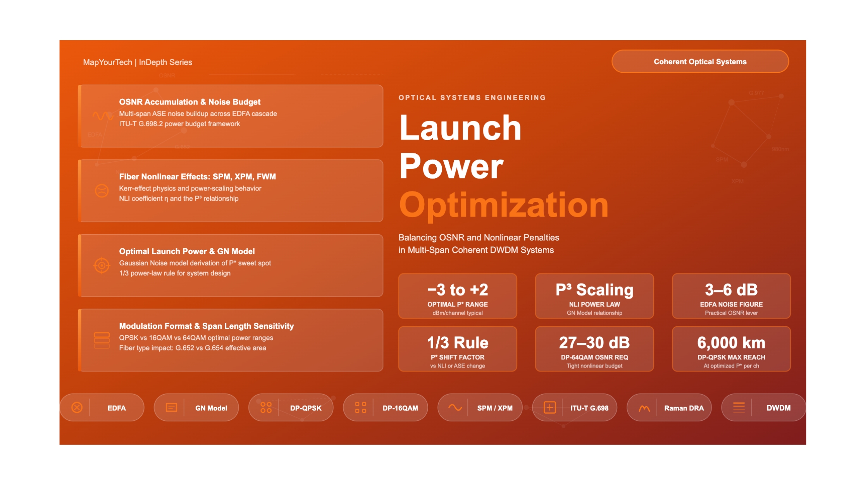This screenshot has height=488, width=868.
Task: Click the four-square icon in DP-16QAM pill
Action: click(361, 408)
